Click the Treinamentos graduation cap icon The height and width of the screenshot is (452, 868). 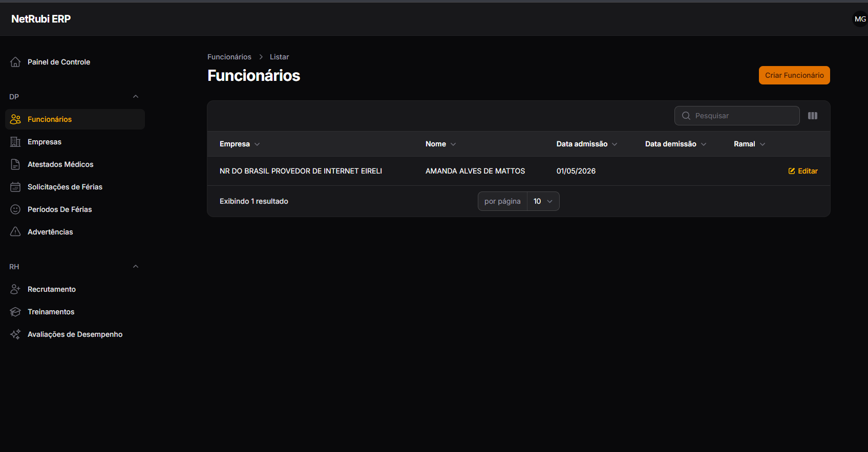15,312
